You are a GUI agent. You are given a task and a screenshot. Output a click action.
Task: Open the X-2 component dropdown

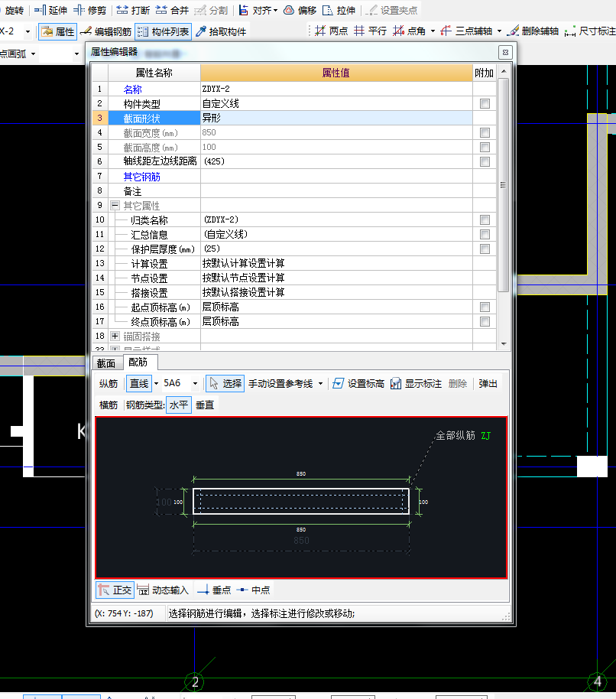point(28,31)
